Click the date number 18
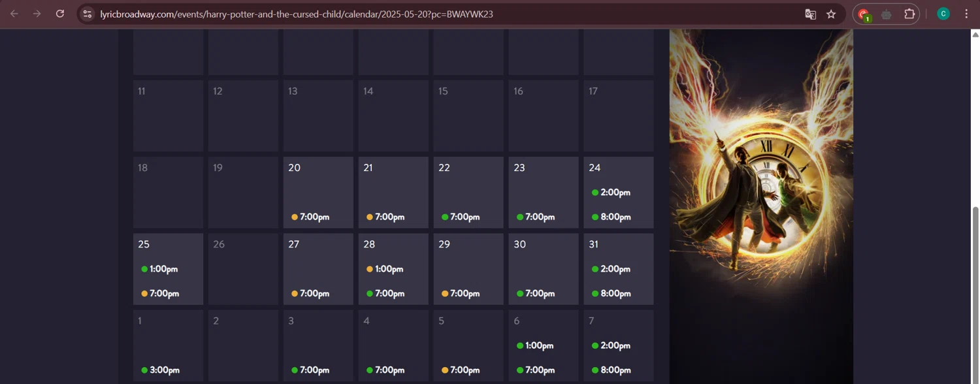This screenshot has width=980, height=384. click(x=142, y=168)
